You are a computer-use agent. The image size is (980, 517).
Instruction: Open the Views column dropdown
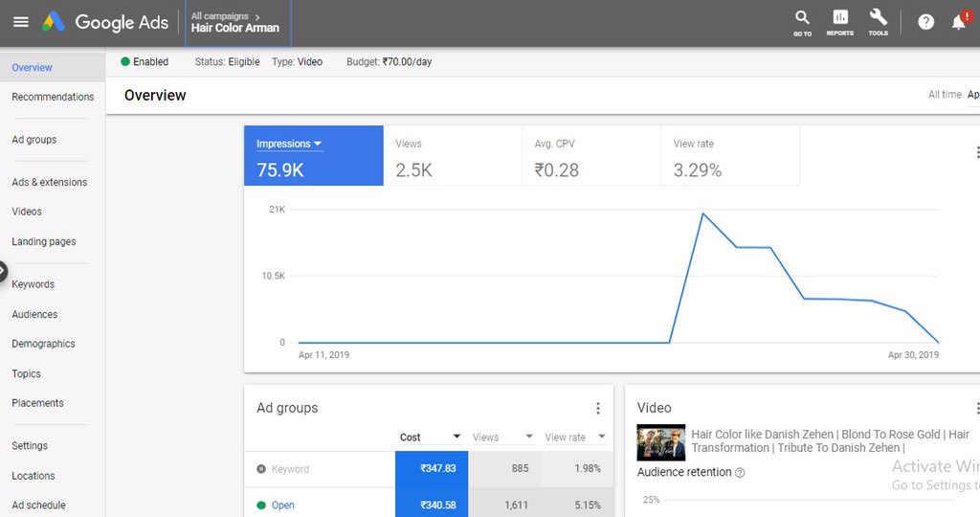(x=528, y=437)
